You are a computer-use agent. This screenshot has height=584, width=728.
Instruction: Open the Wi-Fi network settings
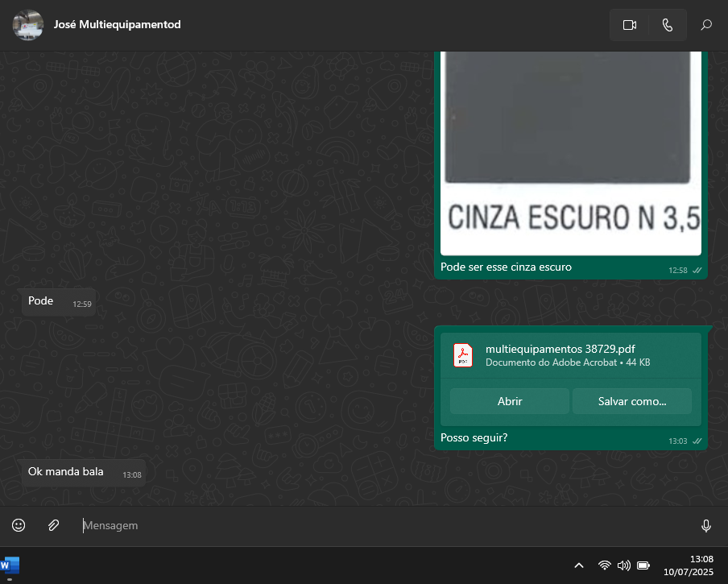pos(604,565)
